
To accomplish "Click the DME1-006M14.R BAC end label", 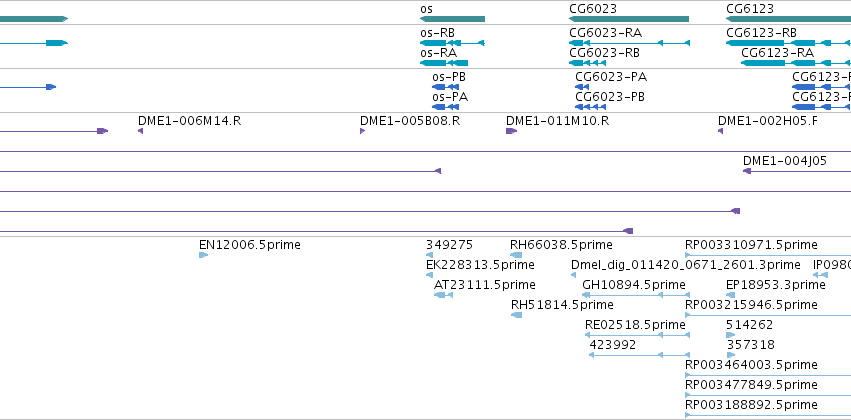I will tap(189, 121).
